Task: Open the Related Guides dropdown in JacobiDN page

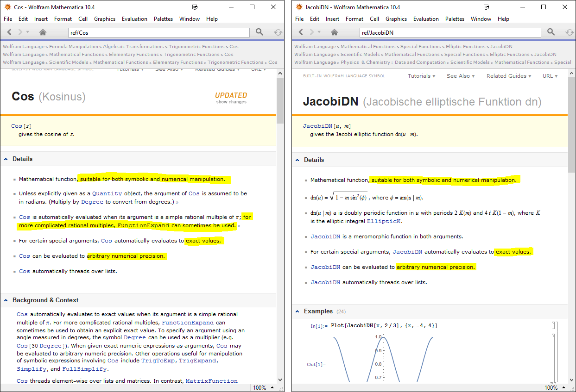Action: pos(509,76)
